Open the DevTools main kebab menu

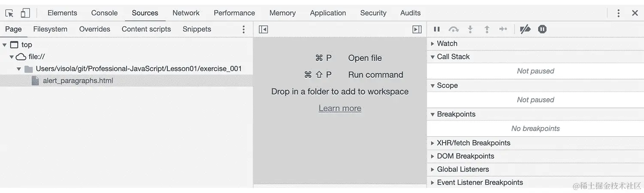[x=618, y=13]
